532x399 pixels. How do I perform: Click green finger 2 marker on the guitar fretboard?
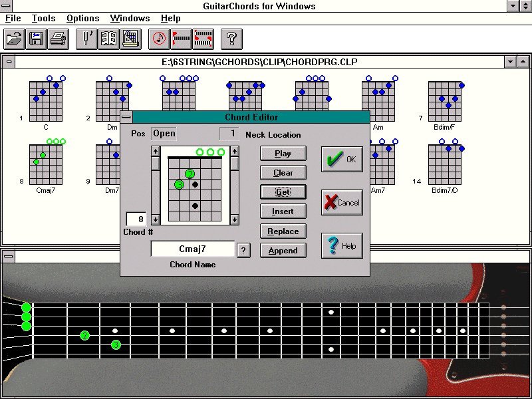click(85, 336)
